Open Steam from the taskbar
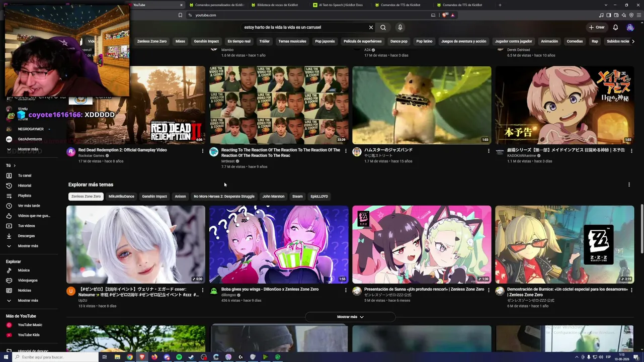 tap(191, 357)
